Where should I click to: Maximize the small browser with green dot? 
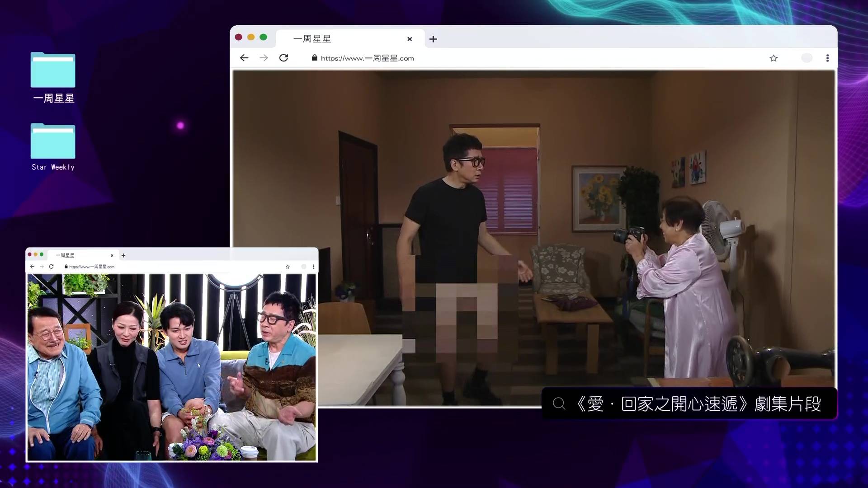42,254
